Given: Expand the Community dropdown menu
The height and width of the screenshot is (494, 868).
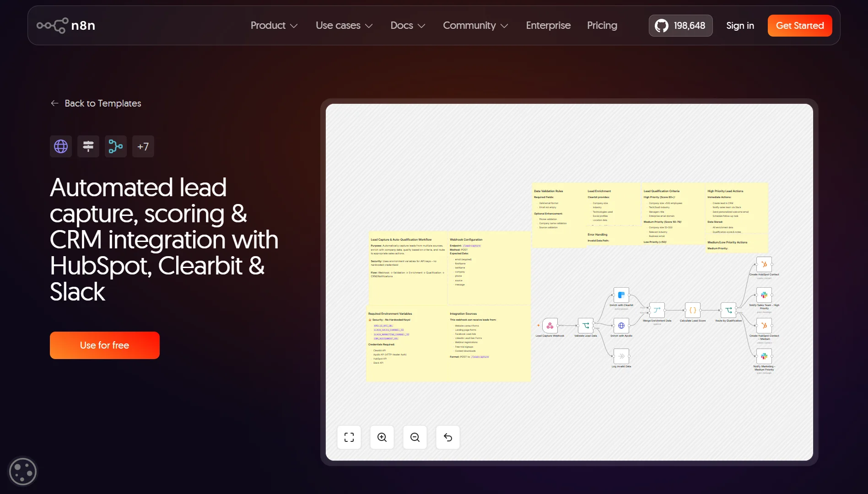Looking at the screenshot, I should click(475, 26).
